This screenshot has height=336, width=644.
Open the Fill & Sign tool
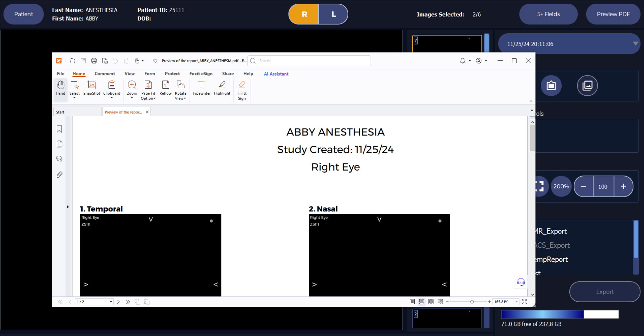[242, 90]
